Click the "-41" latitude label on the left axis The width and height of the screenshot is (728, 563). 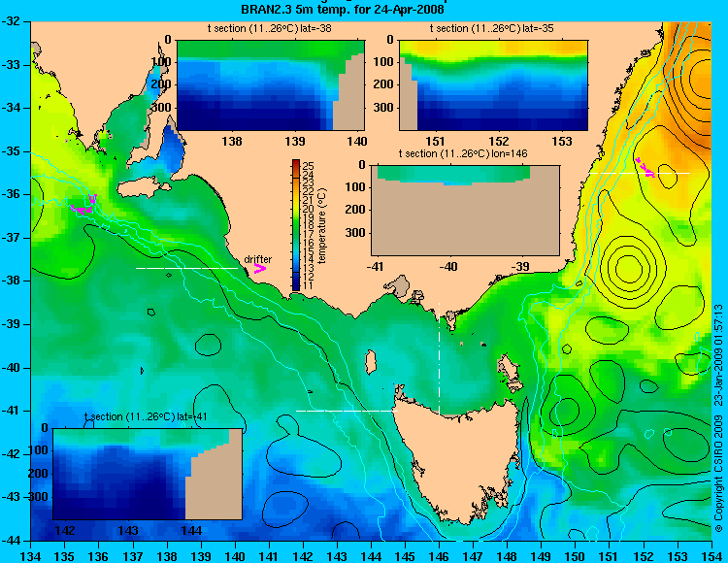(x=11, y=411)
